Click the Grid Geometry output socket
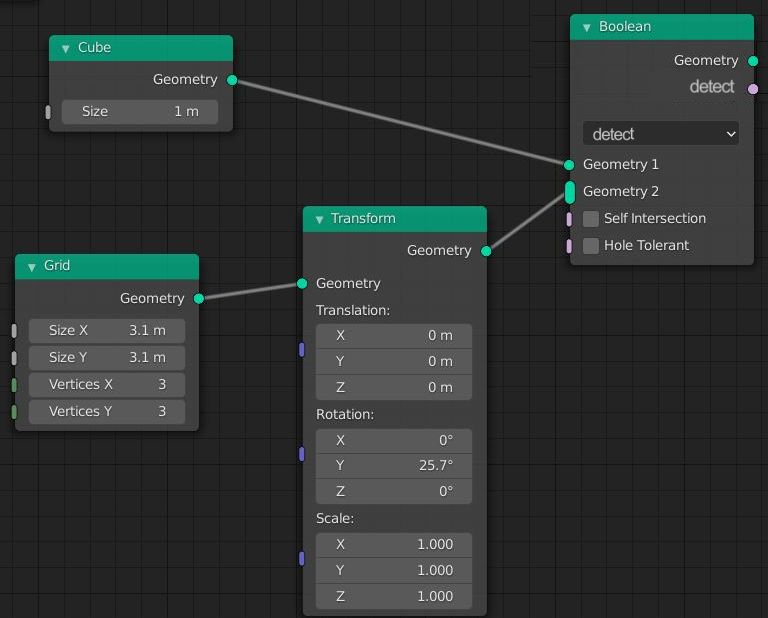The image size is (768, 618). point(199,299)
